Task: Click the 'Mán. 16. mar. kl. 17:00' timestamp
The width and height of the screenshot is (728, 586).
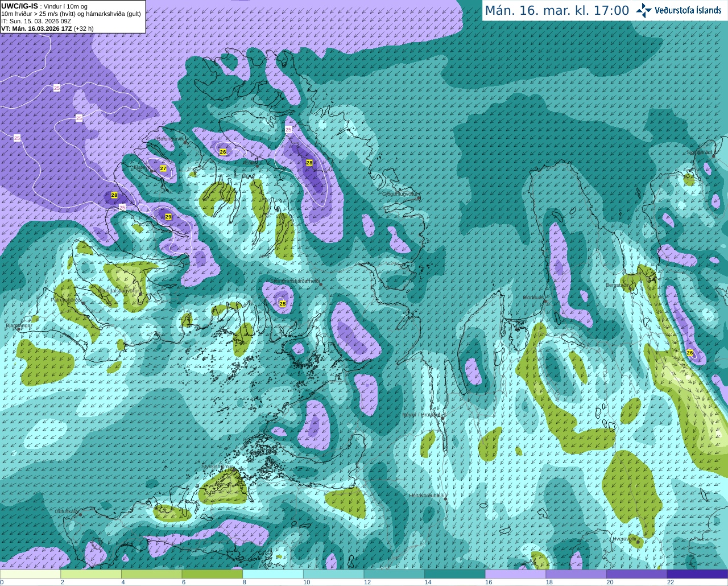Action: click(x=557, y=10)
